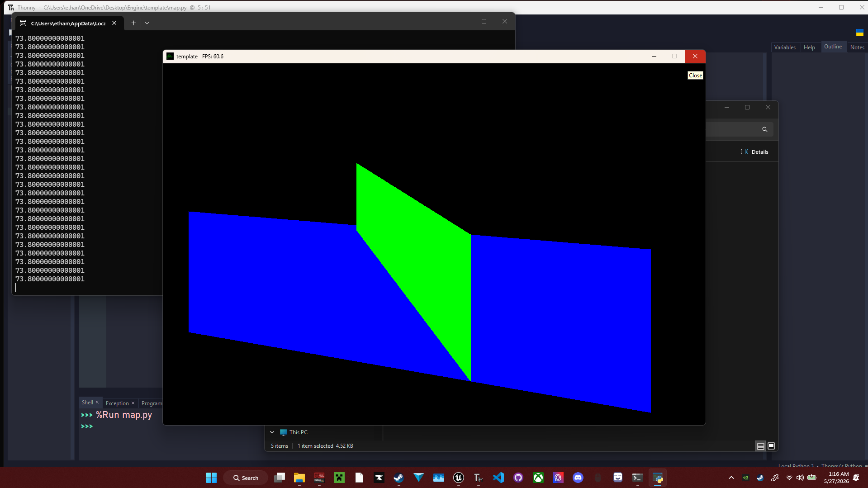
Task: Open the Photos app from the taskbar
Action: 439,478
